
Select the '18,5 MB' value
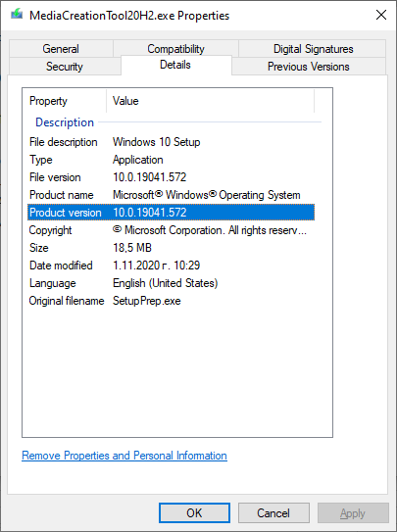point(132,248)
